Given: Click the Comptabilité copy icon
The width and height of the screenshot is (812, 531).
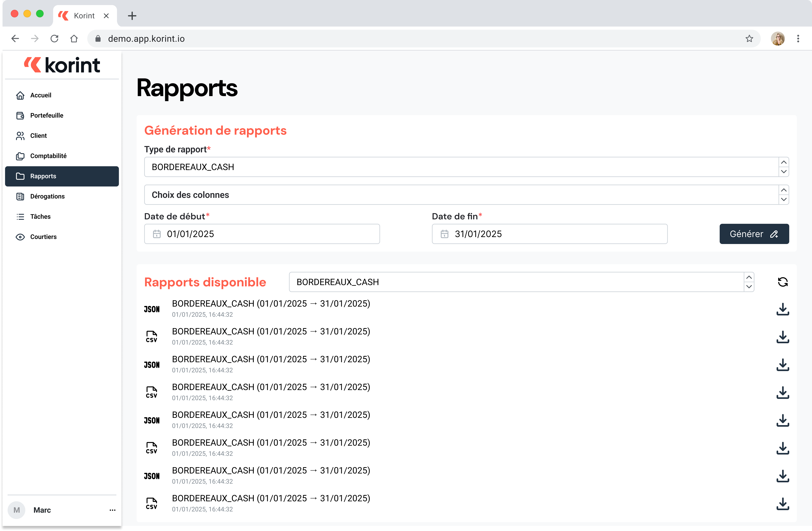Looking at the screenshot, I should [20, 156].
